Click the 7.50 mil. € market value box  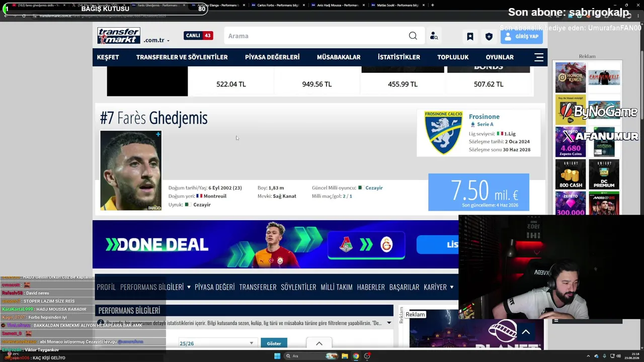(x=478, y=192)
